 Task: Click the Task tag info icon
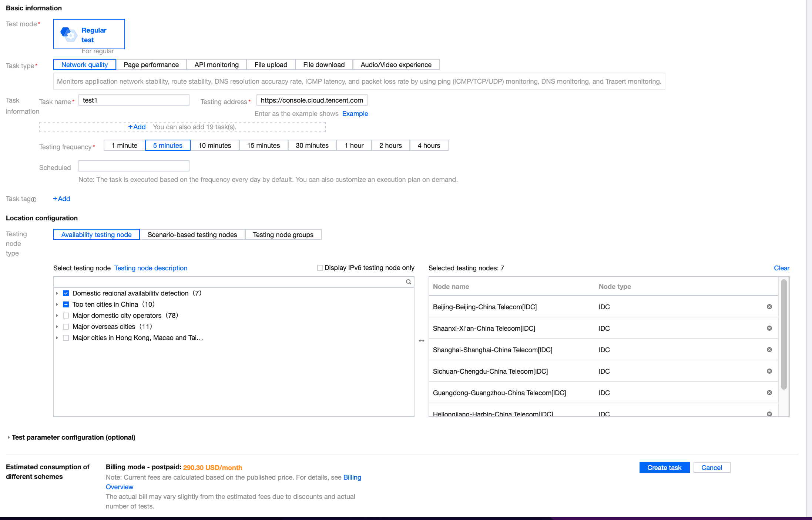click(34, 200)
